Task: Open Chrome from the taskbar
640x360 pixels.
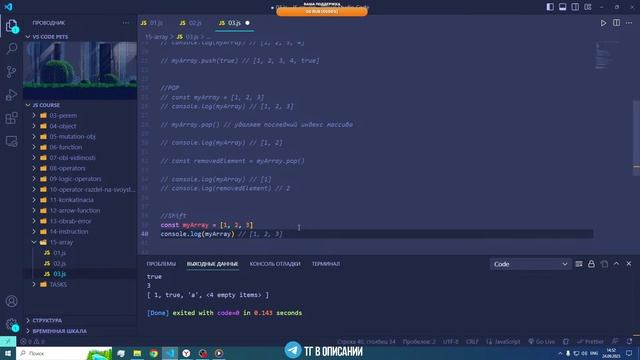Action: 153,353
